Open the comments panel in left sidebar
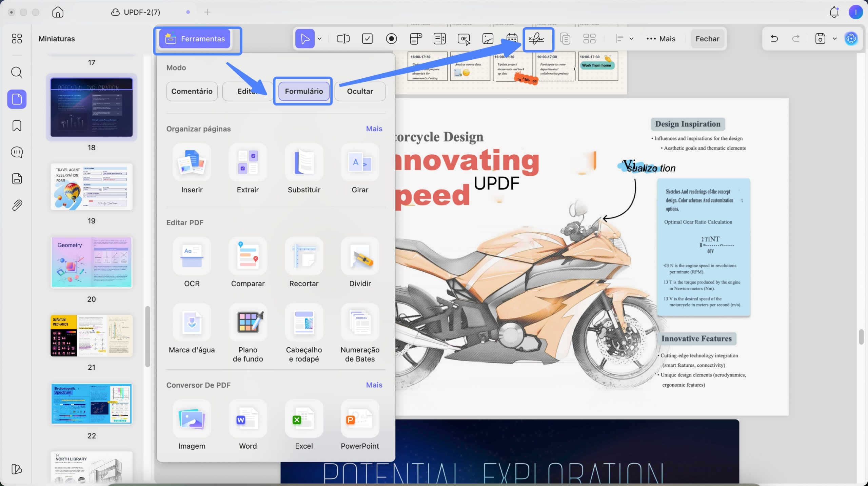868x486 pixels. point(17,152)
